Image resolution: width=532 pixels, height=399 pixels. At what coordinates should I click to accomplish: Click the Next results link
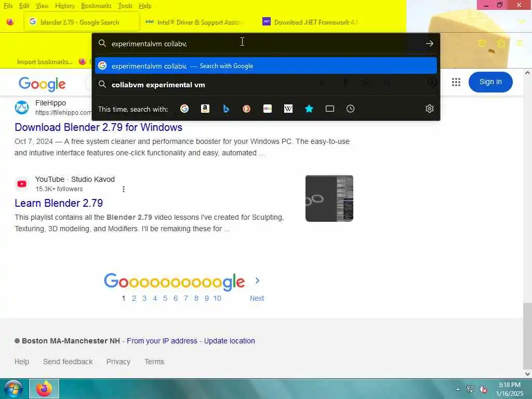click(257, 298)
